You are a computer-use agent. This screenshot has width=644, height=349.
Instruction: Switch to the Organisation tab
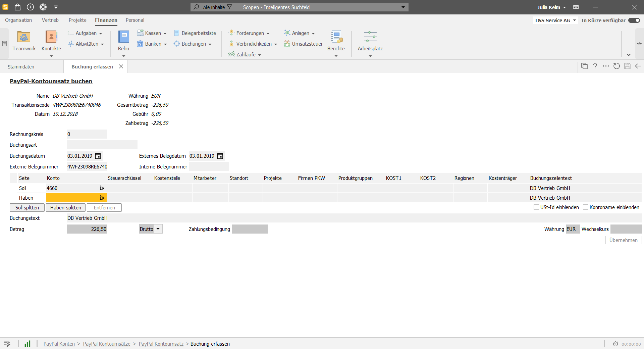point(18,20)
